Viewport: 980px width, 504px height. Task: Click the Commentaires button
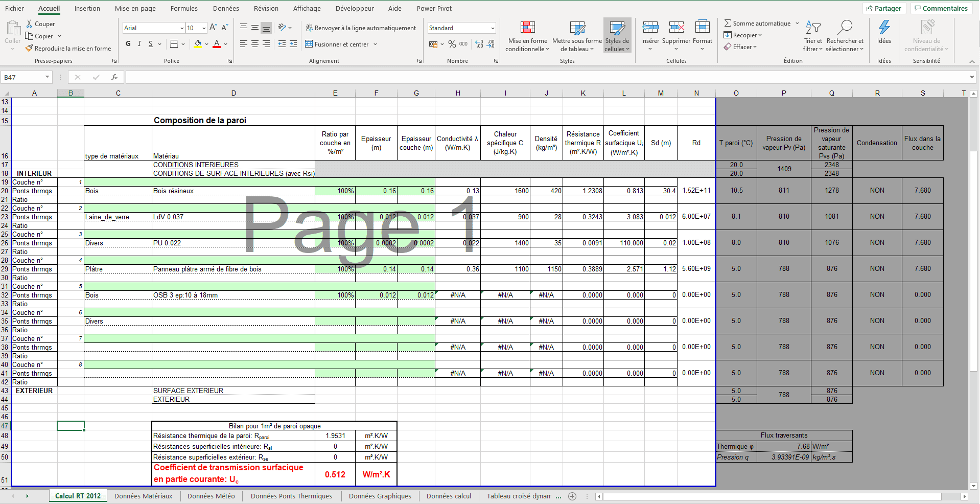[x=941, y=9]
